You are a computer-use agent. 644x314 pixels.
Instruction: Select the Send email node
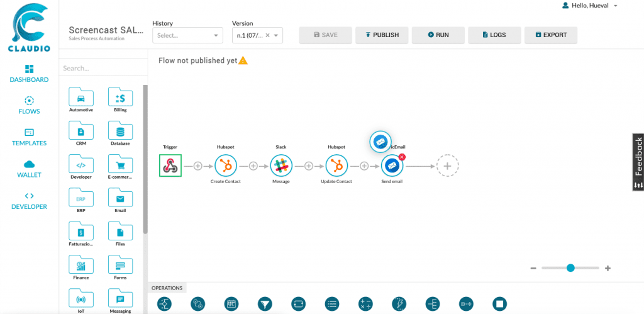(392, 165)
